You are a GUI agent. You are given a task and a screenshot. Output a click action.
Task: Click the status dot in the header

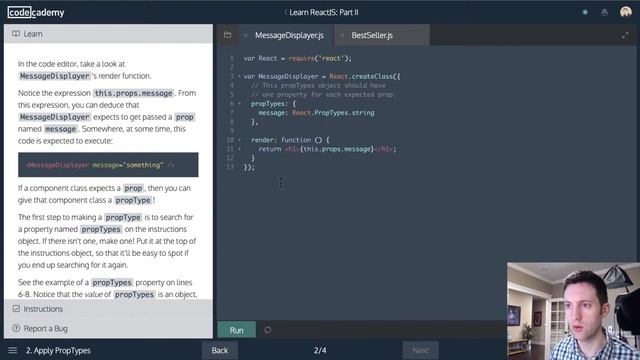coord(585,12)
